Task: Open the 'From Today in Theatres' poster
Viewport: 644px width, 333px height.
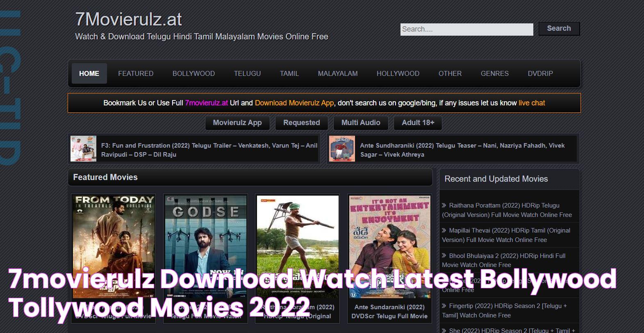Action: pyautogui.click(x=114, y=246)
